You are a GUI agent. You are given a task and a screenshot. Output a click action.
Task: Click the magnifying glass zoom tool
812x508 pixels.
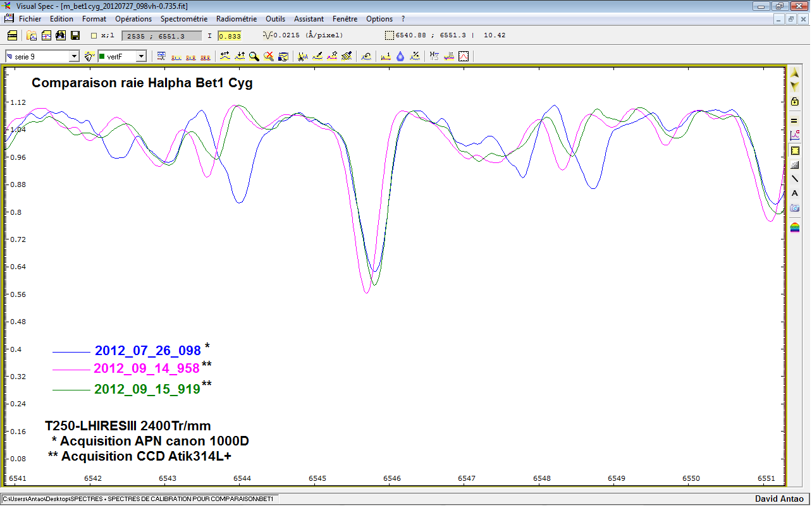click(x=254, y=57)
